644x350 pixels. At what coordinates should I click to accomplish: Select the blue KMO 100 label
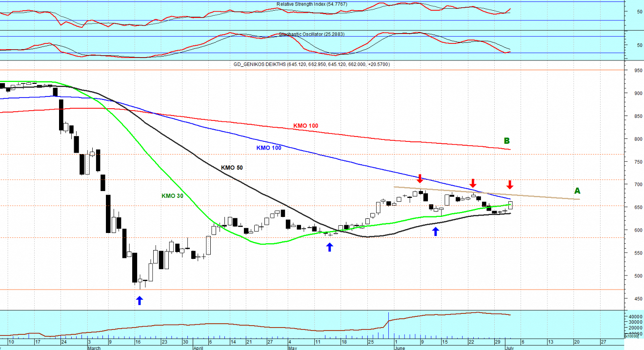(269, 148)
